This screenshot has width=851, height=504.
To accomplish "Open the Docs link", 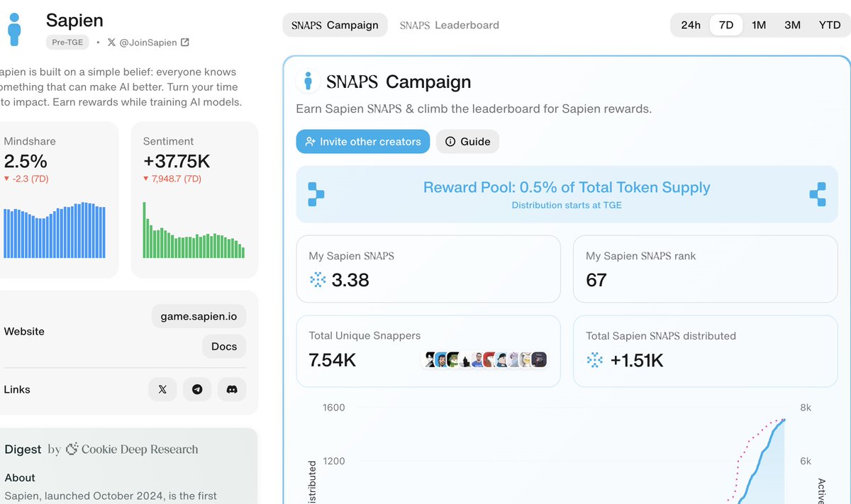I will point(224,347).
